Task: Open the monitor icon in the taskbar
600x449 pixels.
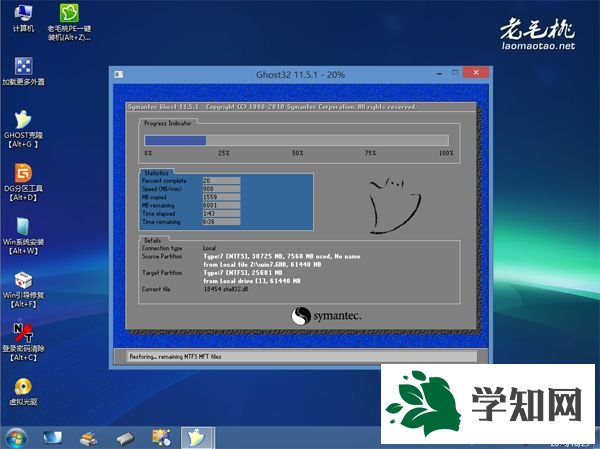Action: pyautogui.click(x=52, y=438)
